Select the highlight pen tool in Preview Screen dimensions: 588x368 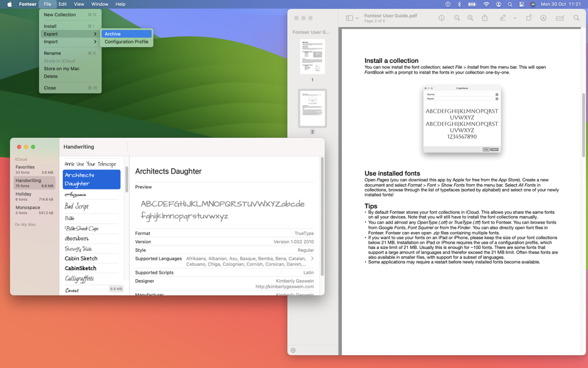(x=503, y=18)
